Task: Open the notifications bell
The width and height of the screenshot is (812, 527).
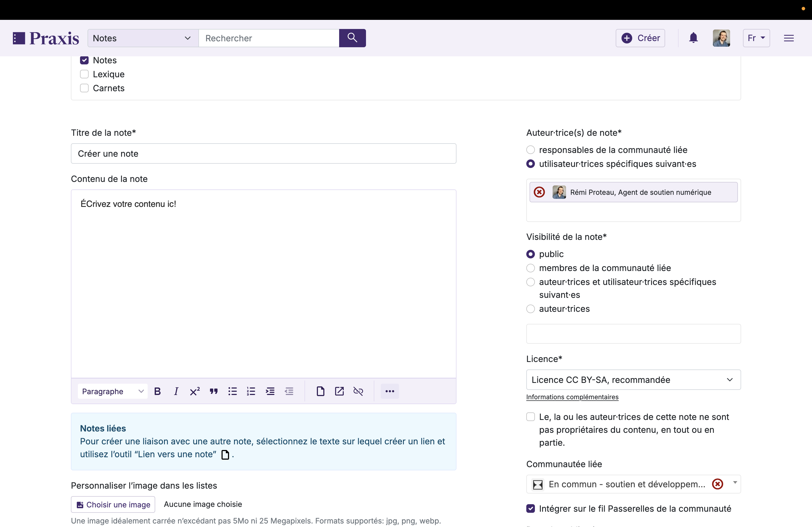Action: coord(693,38)
